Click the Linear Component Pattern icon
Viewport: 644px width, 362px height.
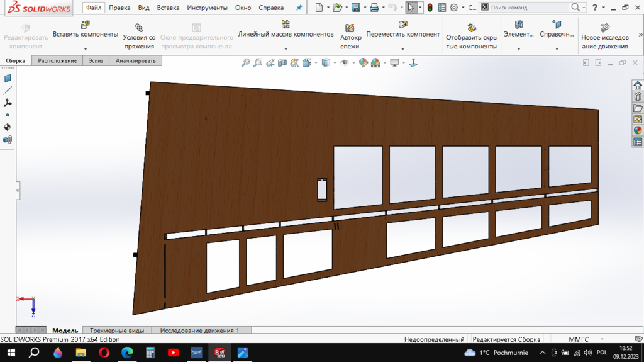(x=286, y=25)
